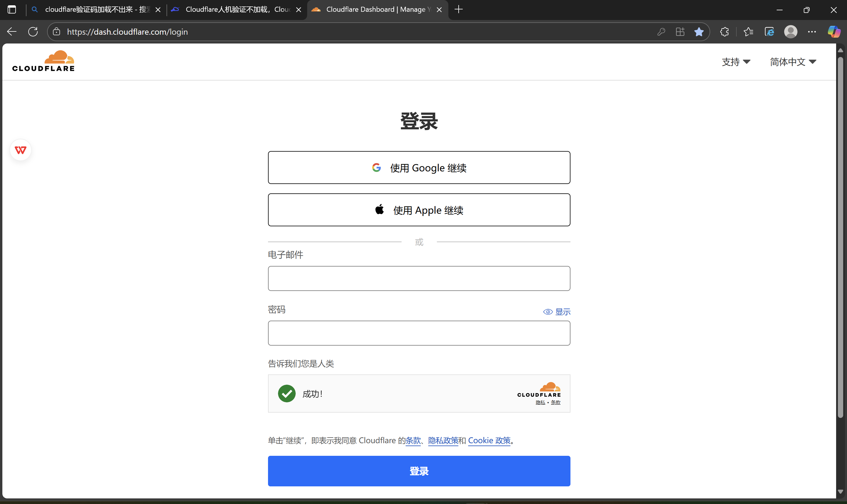Click the floating WPS icon on the left
This screenshot has width=847, height=504.
tap(21, 150)
